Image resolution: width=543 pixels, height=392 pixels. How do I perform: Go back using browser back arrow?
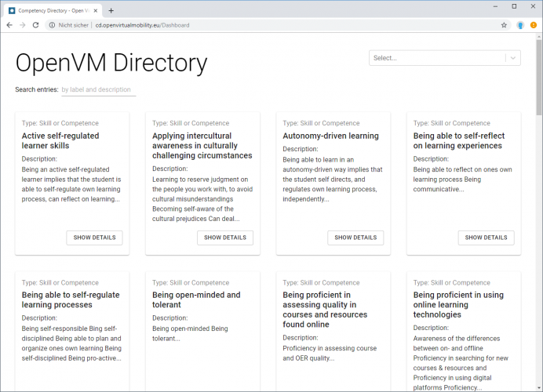[9, 25]
